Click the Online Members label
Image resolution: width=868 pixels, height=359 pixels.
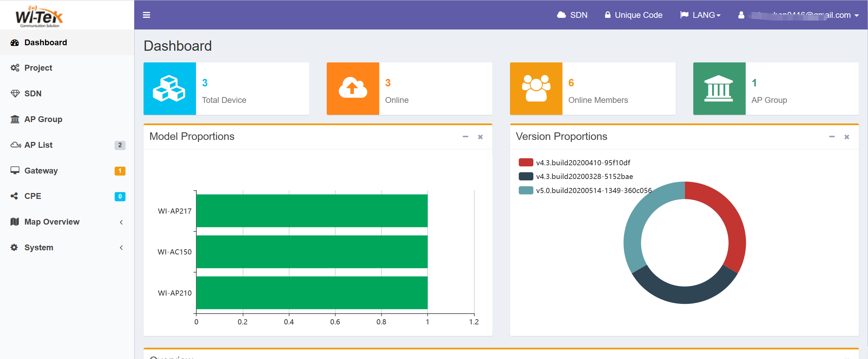pos(598,100)
